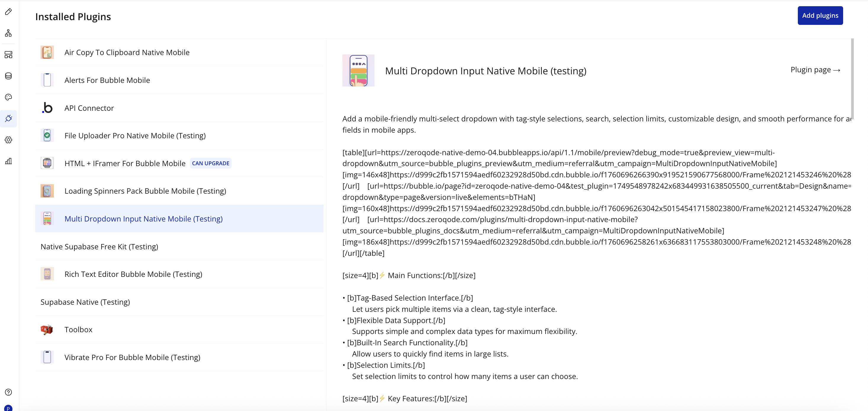Click the CAN UPGRADE badge
The height and width of the screenshot is (411, 868).
[x=210, y=163]
